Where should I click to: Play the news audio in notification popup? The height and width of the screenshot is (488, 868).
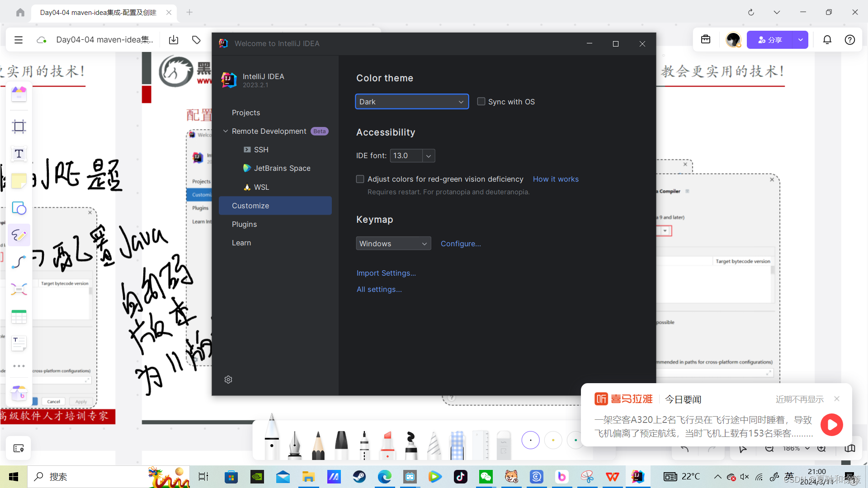tap(832, 425)
